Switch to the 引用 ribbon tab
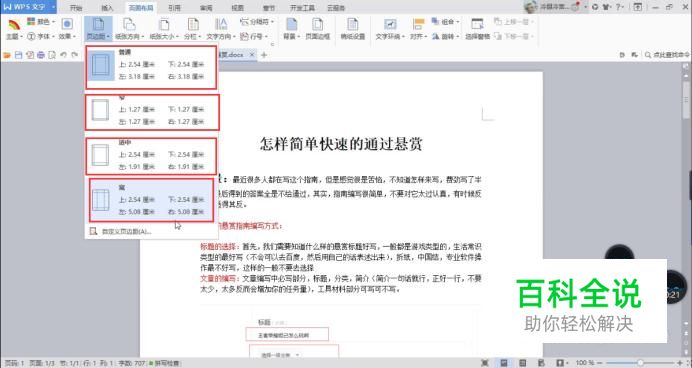The height and width of the screenshot is (368, 692). click(174, 8)
